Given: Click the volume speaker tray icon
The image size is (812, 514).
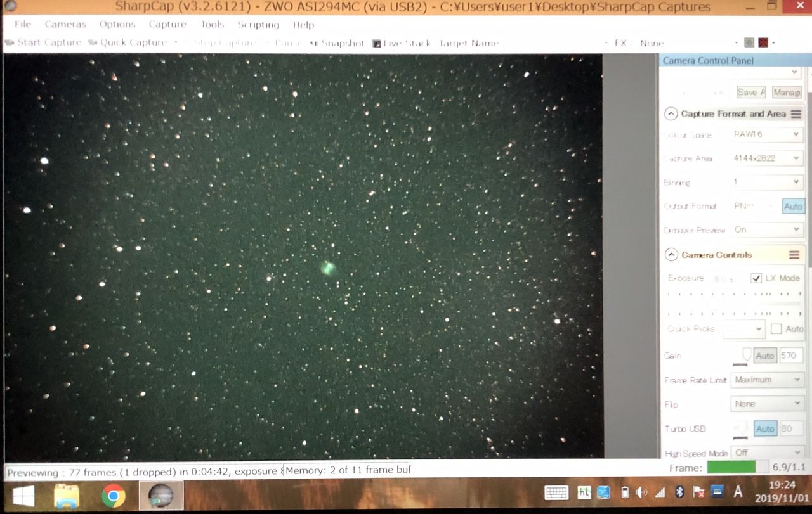Looking at the screenshot, I should coord(641,492).
